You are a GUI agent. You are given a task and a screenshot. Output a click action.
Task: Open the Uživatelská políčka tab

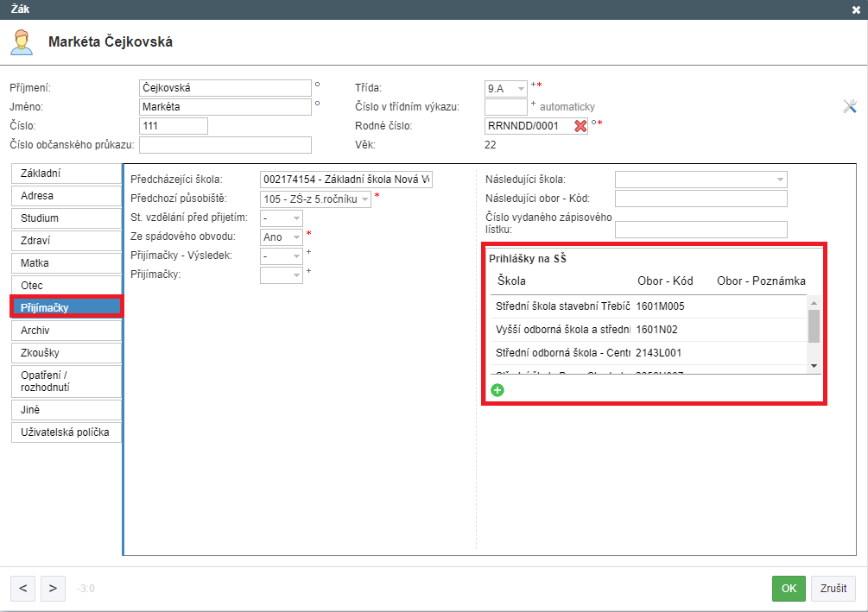tap(66, 432)
